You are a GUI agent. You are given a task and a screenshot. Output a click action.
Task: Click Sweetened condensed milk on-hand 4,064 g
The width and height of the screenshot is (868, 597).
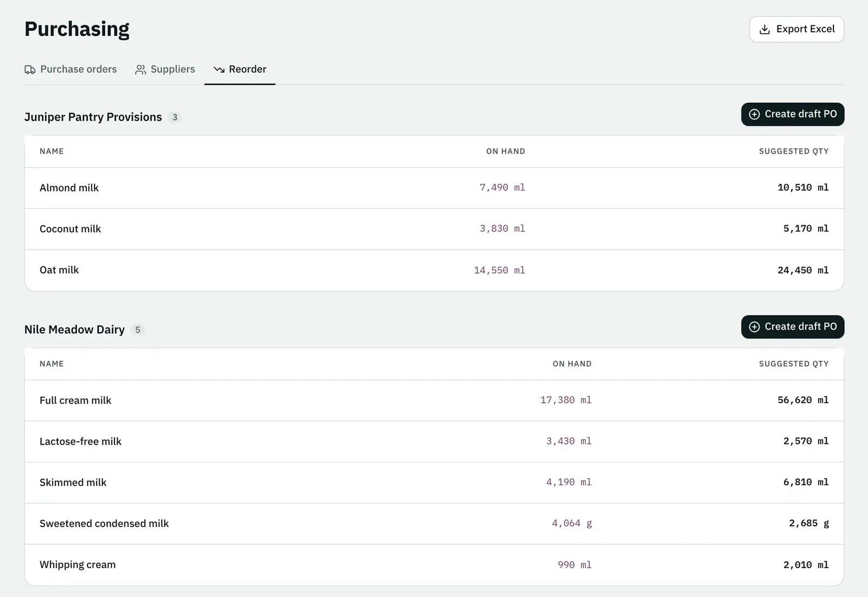(x=572, y=524)
